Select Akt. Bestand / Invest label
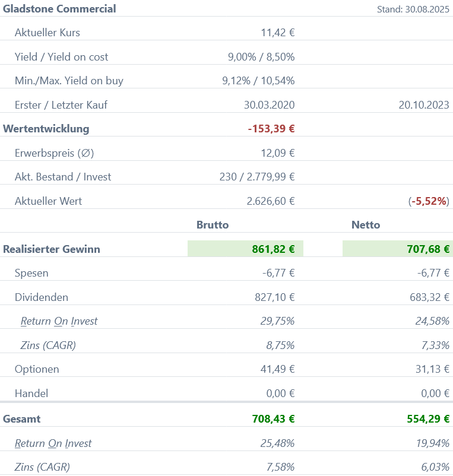 pos(63,177)
